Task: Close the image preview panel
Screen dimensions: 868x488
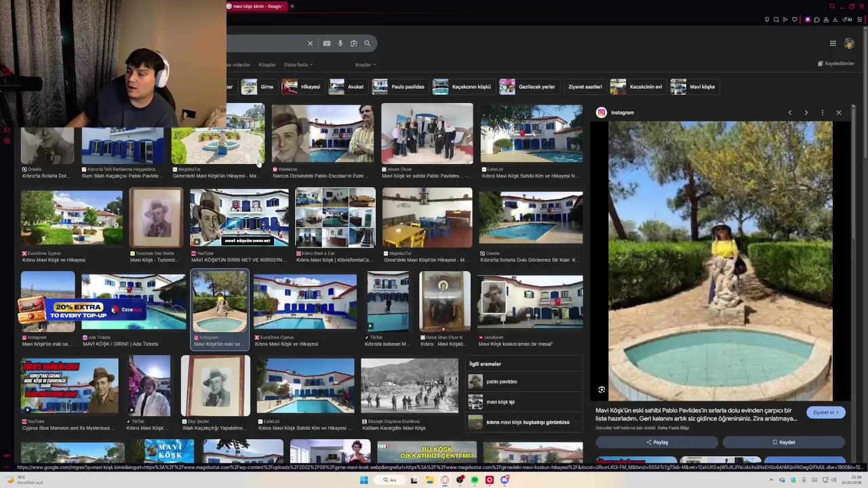Action: pyautogui.click(x=839, y=113)
